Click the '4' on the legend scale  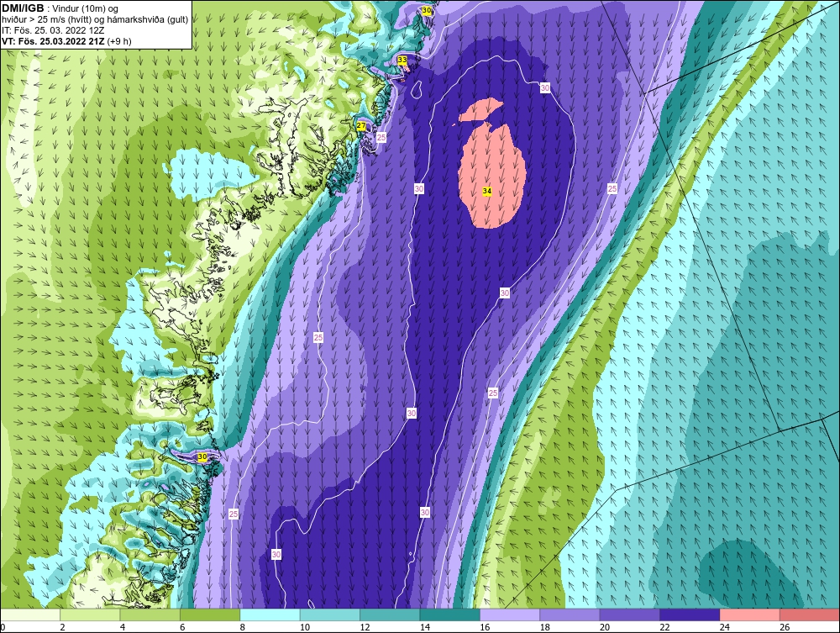click(x=122, y=627)
